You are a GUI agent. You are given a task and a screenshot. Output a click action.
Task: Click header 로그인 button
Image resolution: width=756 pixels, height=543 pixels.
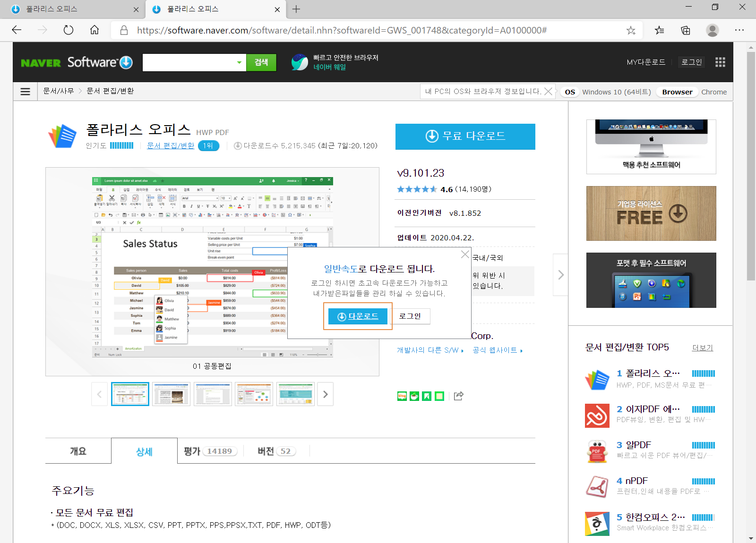coord(692,62)
